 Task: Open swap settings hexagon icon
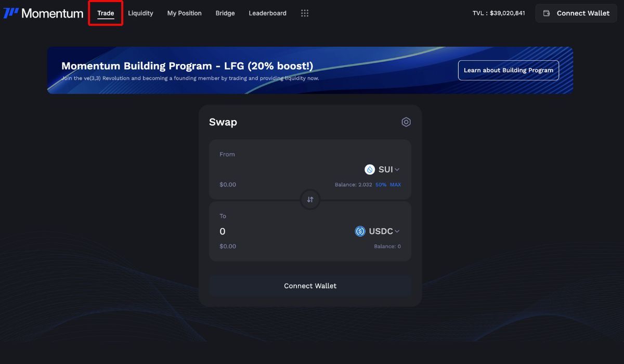406,122
